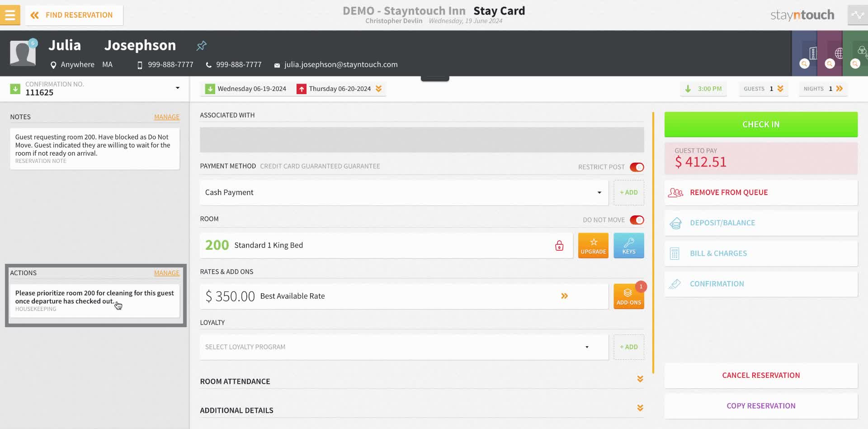Open the Add-Ons button
This screenshot has height=429, width=868.
pyautogui.click(x=629, y=296)
